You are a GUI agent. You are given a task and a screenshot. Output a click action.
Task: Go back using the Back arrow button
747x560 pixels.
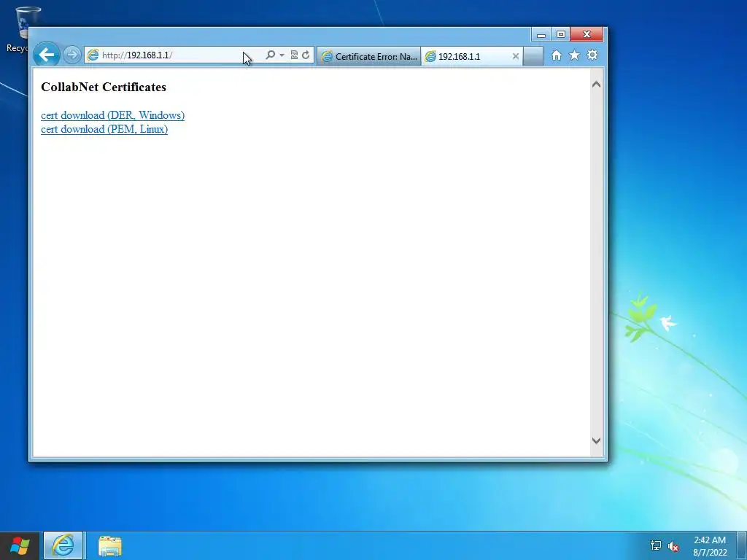(46, 55)
